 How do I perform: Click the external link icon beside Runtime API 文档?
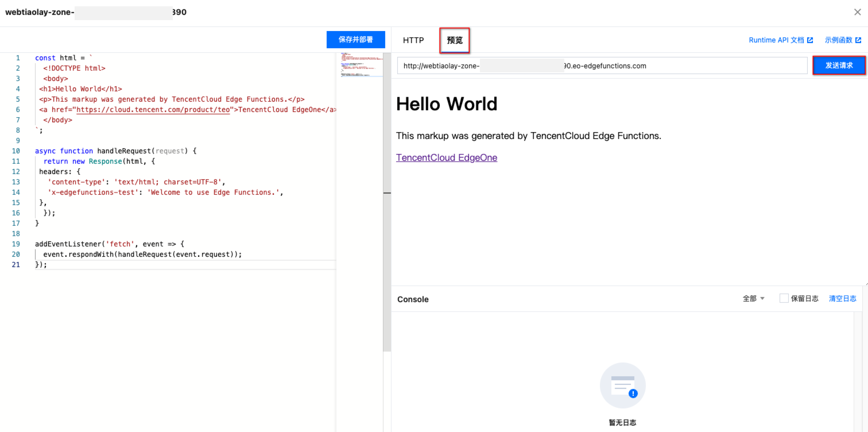[x=810, y=40]
